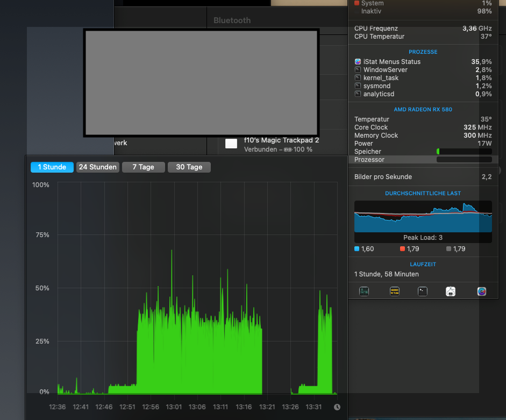Open Activity Monitor from the bottom icon row
This screenshot has height=420, width=506.
(364, 291)
